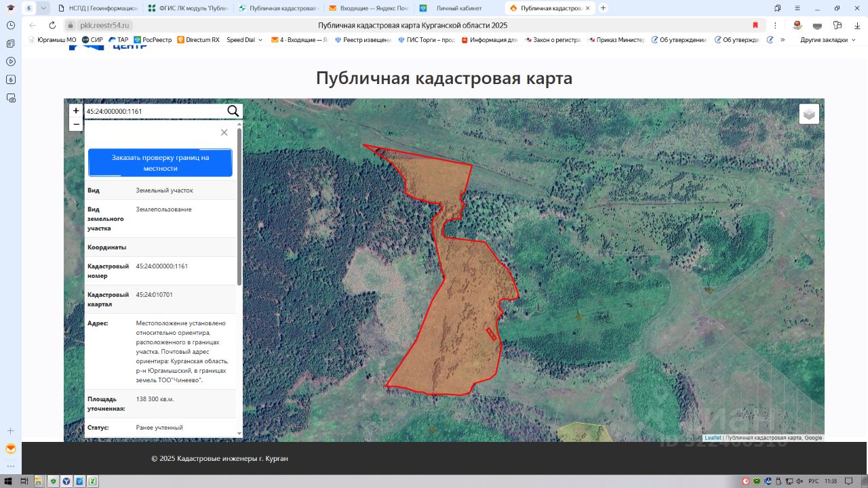
Task: Reload the current page
Action: tap(52, 25)
